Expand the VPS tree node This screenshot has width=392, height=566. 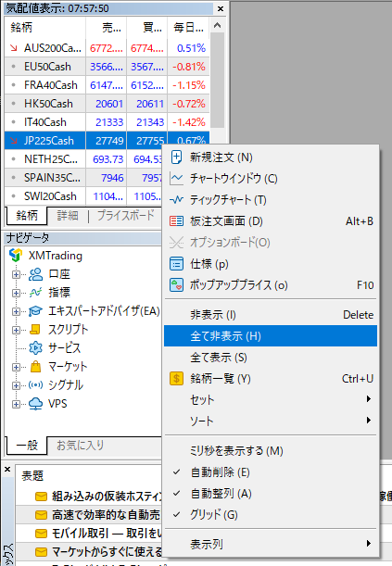[x=16, y=404]
